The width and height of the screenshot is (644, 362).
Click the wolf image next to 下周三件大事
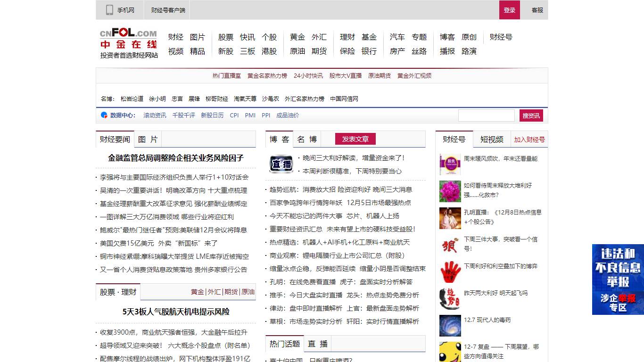[x=450, y=246]
